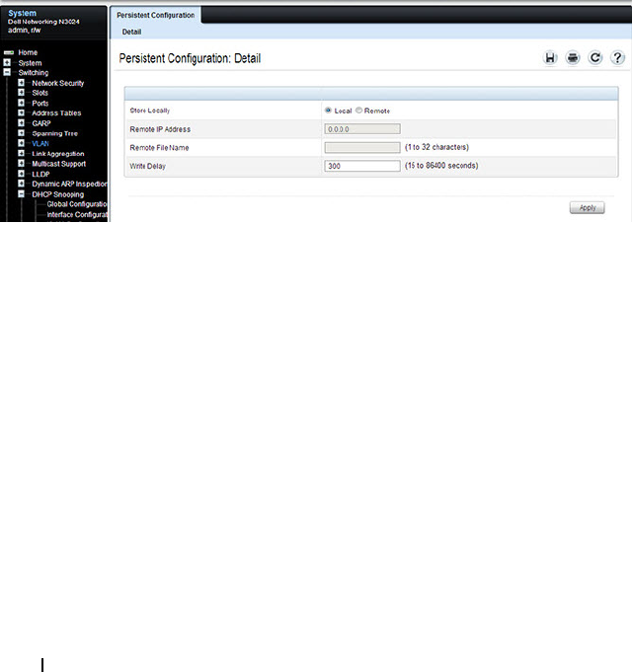Expand the Address Tables node
Image resolution: width=633 pixels, height=672 pixels.
(x=21, y=112)
